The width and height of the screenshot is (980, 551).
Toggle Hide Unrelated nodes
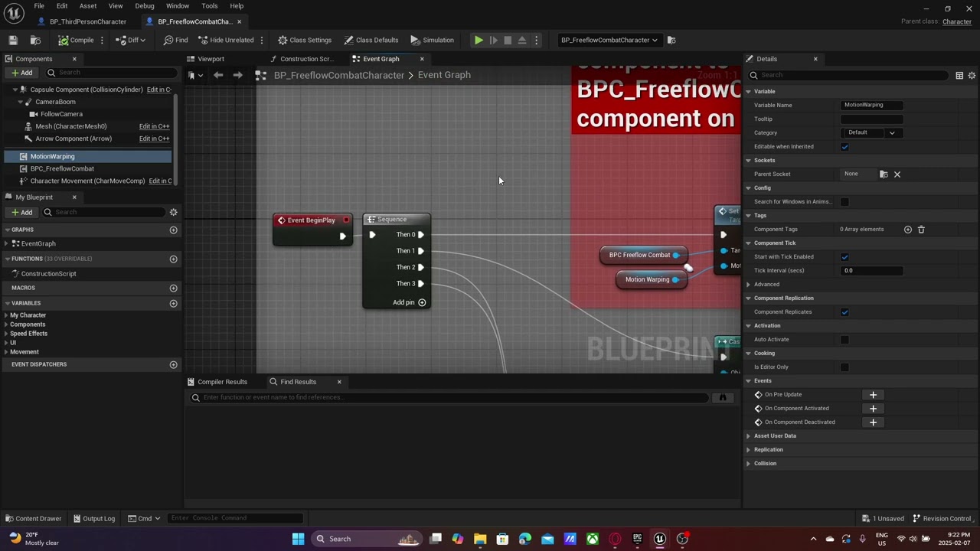tap(226, 40)
